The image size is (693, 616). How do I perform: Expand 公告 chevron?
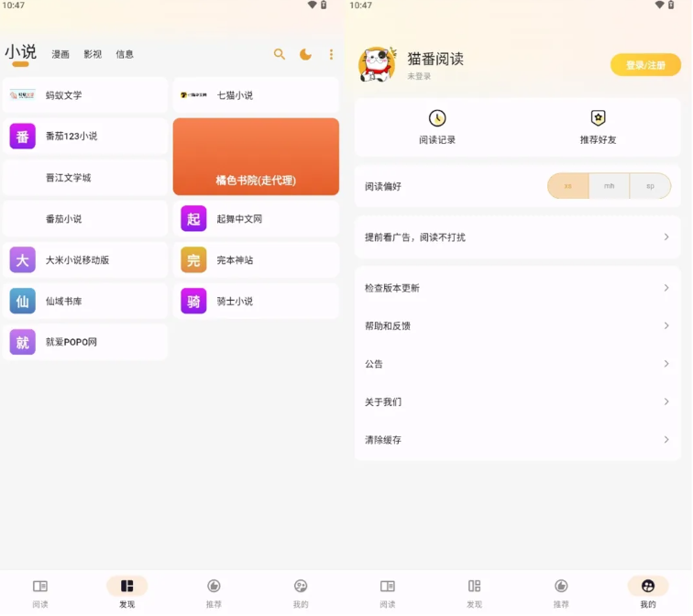(666, 364)
